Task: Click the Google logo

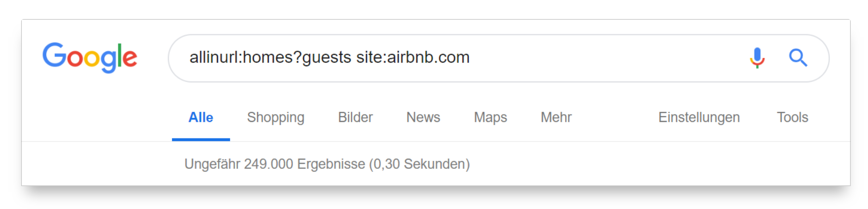Action: [90, 57]
